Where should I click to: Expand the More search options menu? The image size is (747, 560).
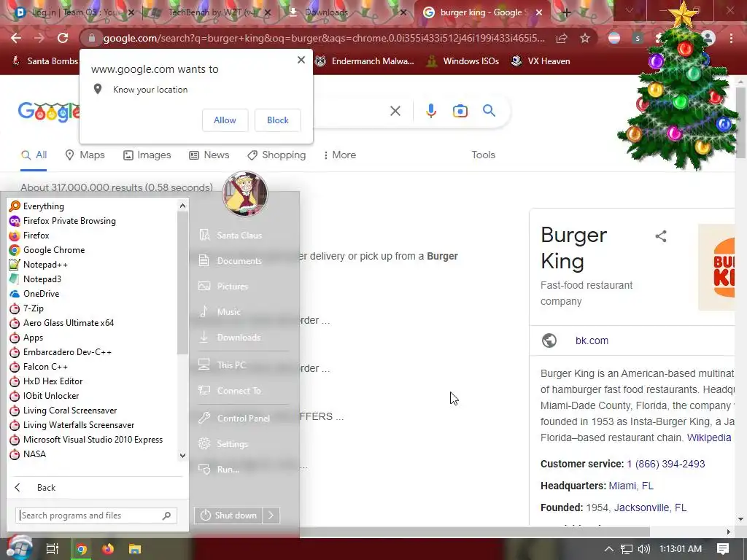(x=340, y=155)
